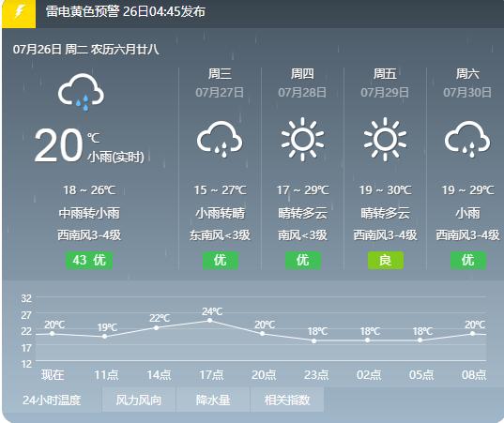This screenshot has width=504, height=423.
Task: Click today's light rain cloud icon
Action: point(81,93)
